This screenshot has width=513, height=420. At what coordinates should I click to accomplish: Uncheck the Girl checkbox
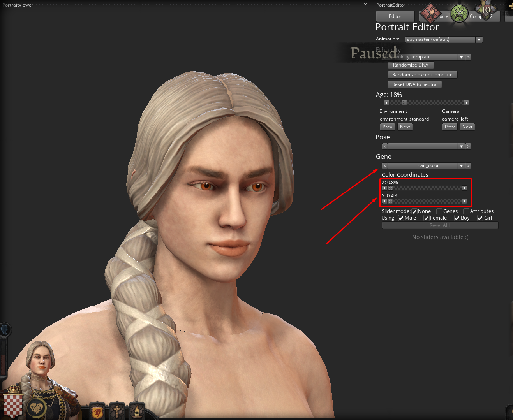[x=480, y=218]
